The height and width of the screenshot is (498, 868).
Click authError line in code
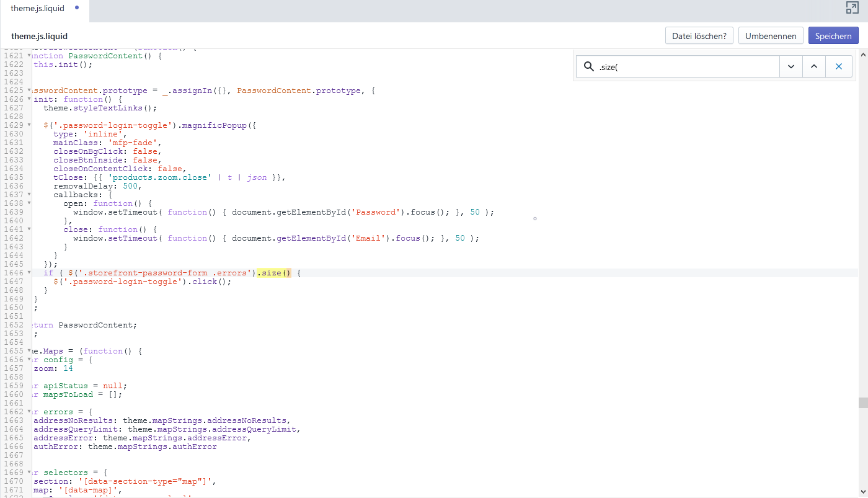click(125, 447)
